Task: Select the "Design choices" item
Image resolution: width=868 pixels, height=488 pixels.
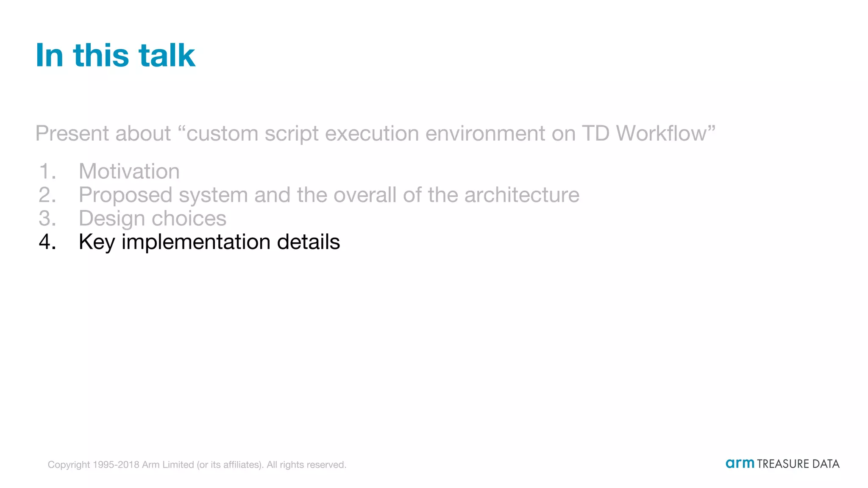Action: [x=152, y=219]
